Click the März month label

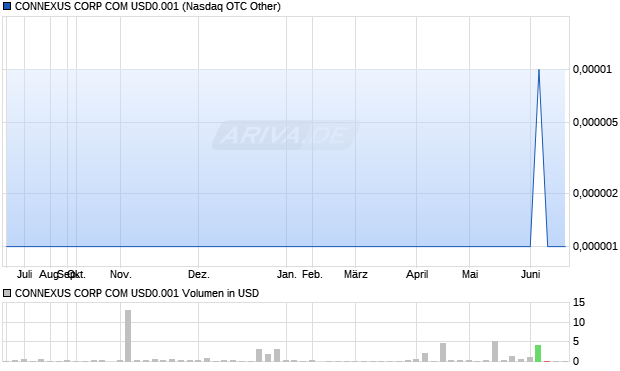pos(355,274)
